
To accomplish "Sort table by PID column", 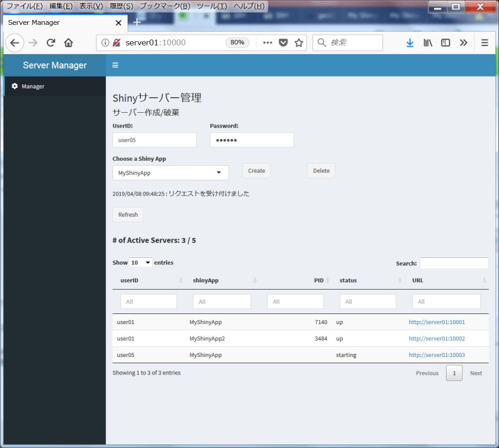I will (x=295, y=280).
